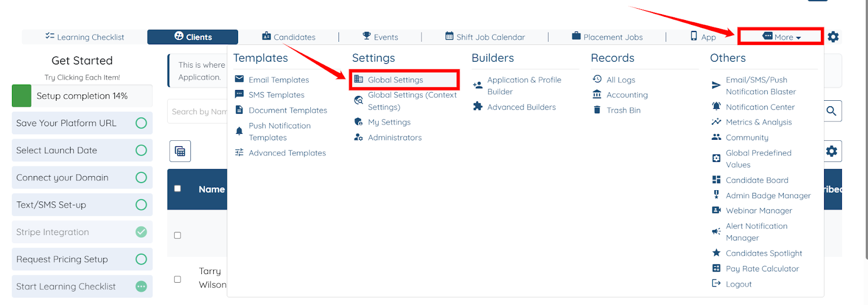Select Global Settings menu item
868x305 pixels.
pyautogui.click(x=395, y=80)
